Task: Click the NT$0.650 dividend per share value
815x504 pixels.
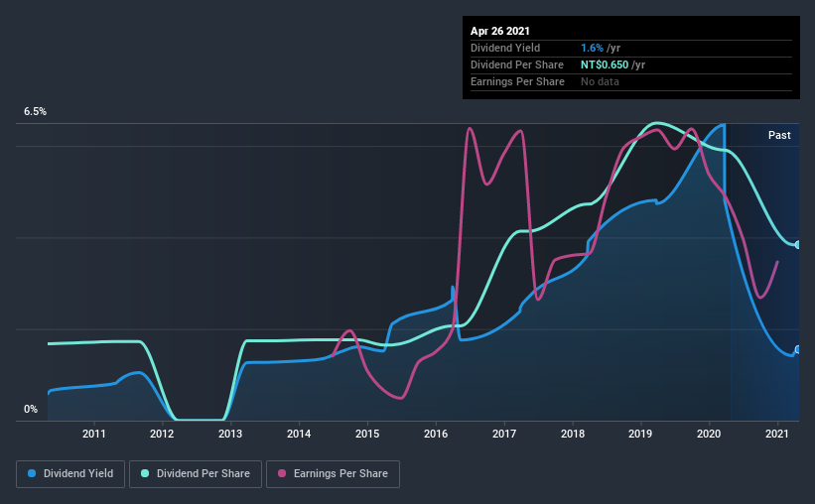Action: [x=605, y=64]
